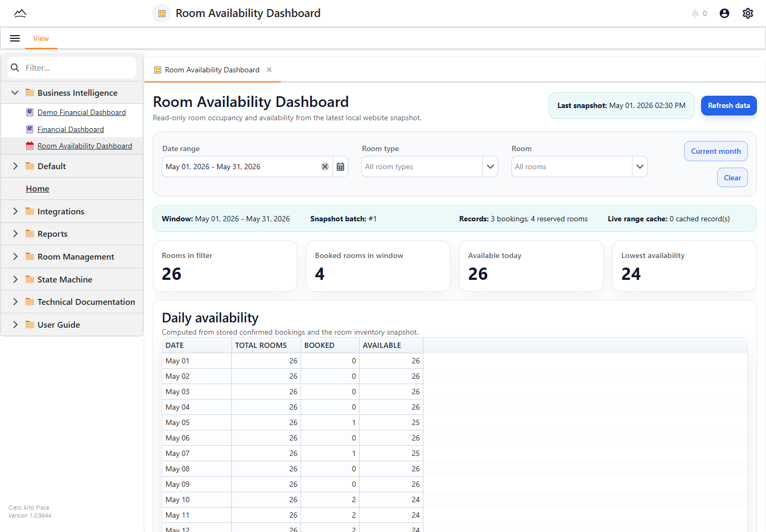Open the Room type dropdown arrow
The width and height of the screenshot is (766, 532).
point(490,167)
